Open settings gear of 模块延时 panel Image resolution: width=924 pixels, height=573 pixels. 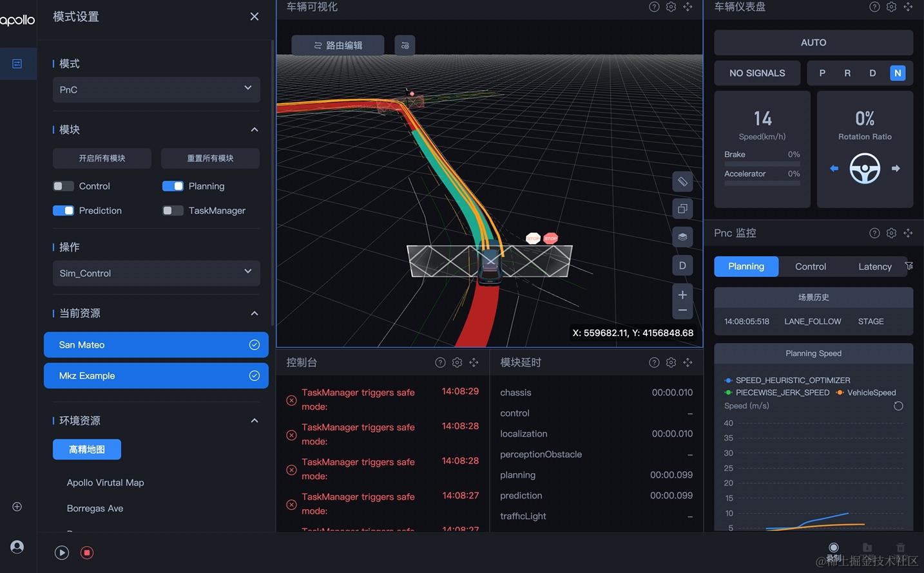(671, 362)
